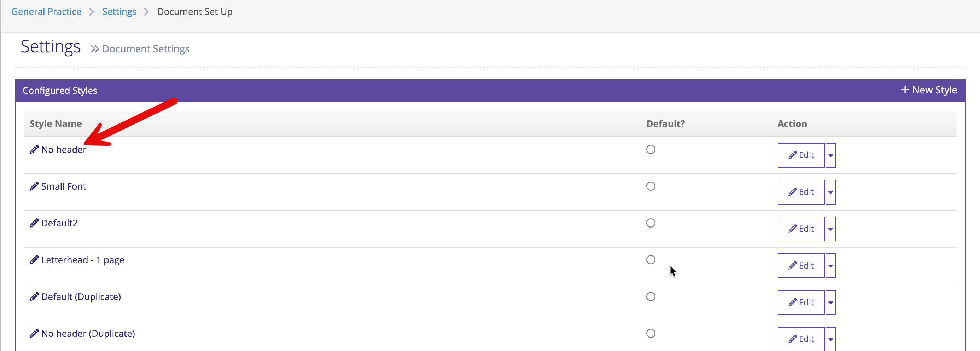
Task: Click the pencil icon beside No header
Action: point(34,150)
